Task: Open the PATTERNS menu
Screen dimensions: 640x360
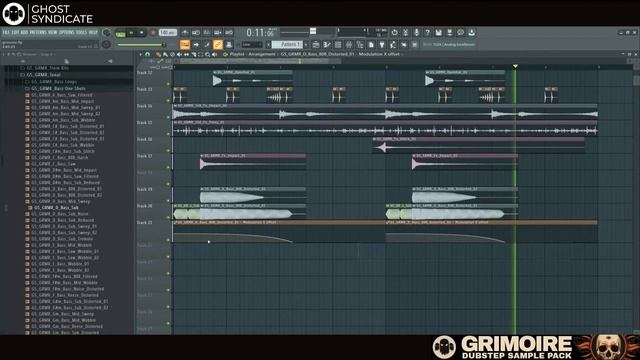Action: (38, 32)
